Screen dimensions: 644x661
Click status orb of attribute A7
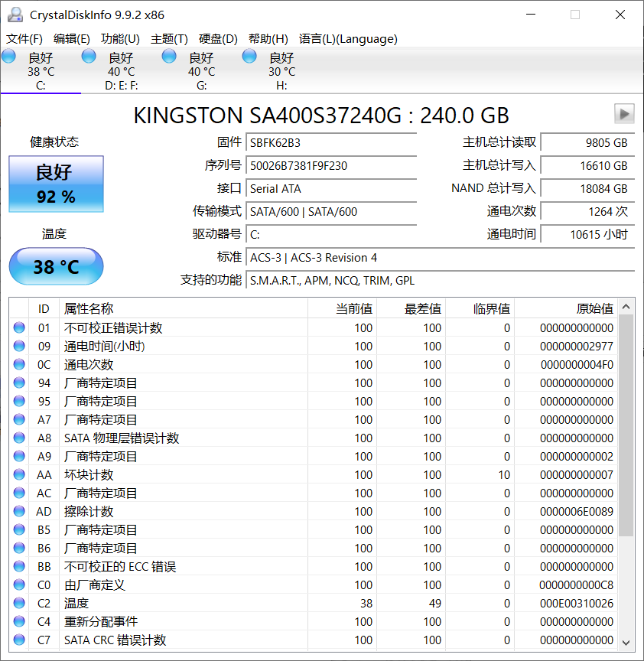pos(19,419)
